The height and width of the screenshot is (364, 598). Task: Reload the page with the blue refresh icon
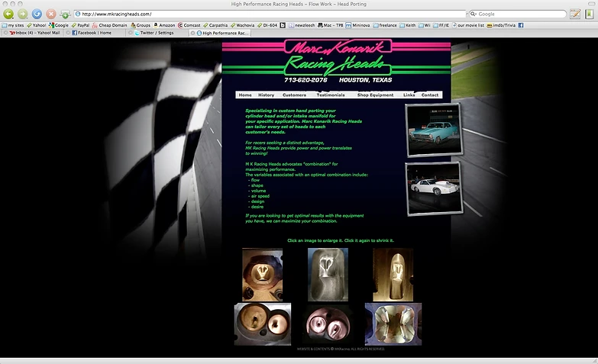coord(37,14)
